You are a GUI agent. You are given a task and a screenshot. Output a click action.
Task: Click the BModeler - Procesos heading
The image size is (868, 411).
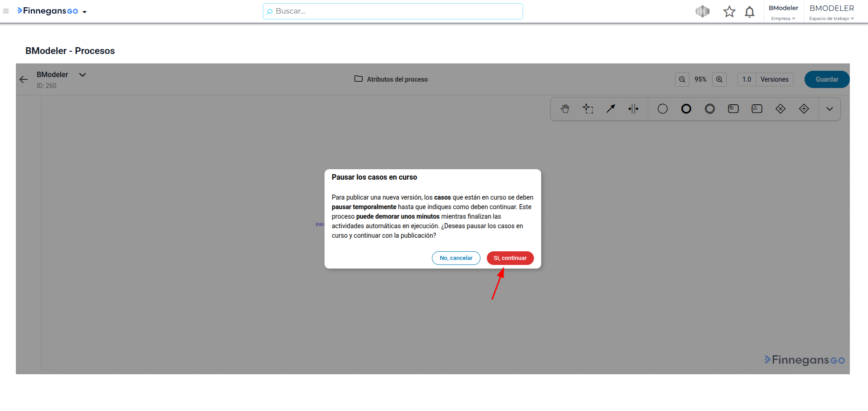(70, 51)
